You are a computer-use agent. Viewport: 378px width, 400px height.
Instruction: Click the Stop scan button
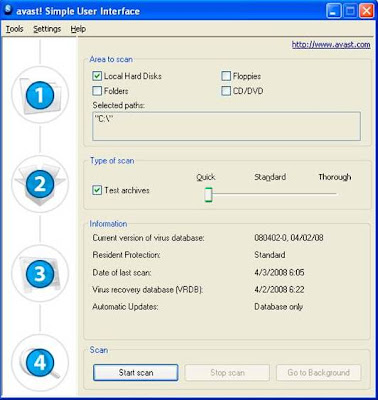click(x=227, y=372)
